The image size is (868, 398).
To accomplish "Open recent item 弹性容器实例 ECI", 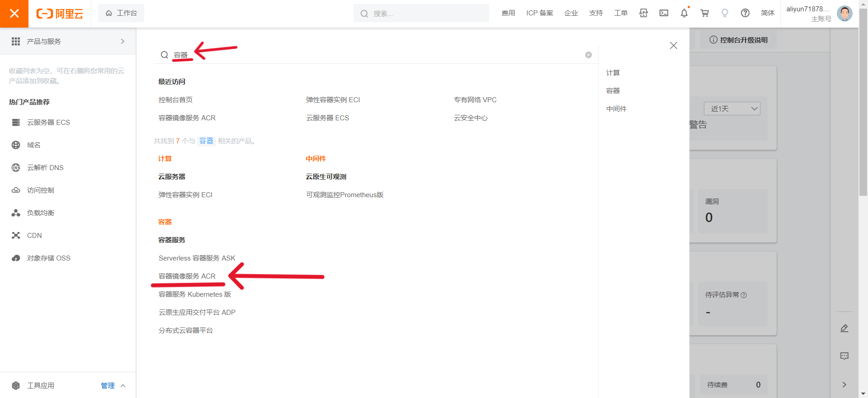I will 333,100.
